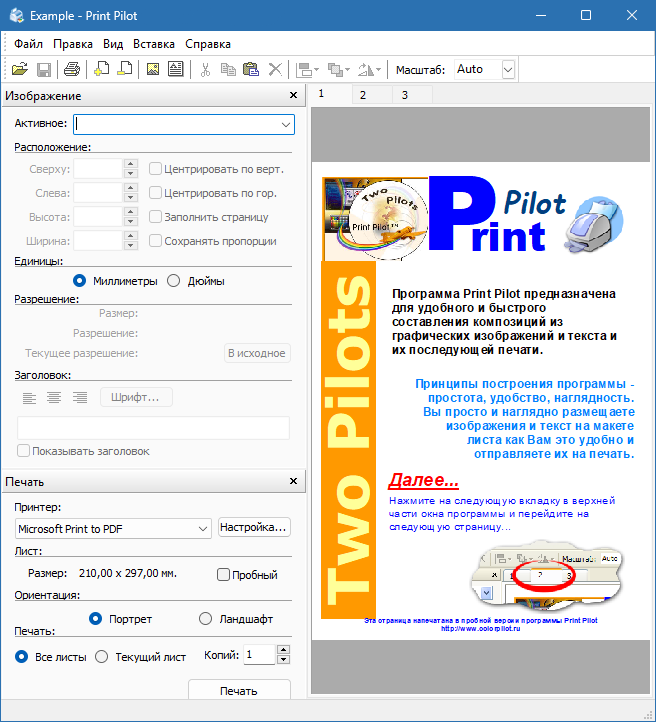Image resolution: width=656 pixels, height=722 pixels.
Task: Click the Настройка... printer button
Action: click(254, 527)
